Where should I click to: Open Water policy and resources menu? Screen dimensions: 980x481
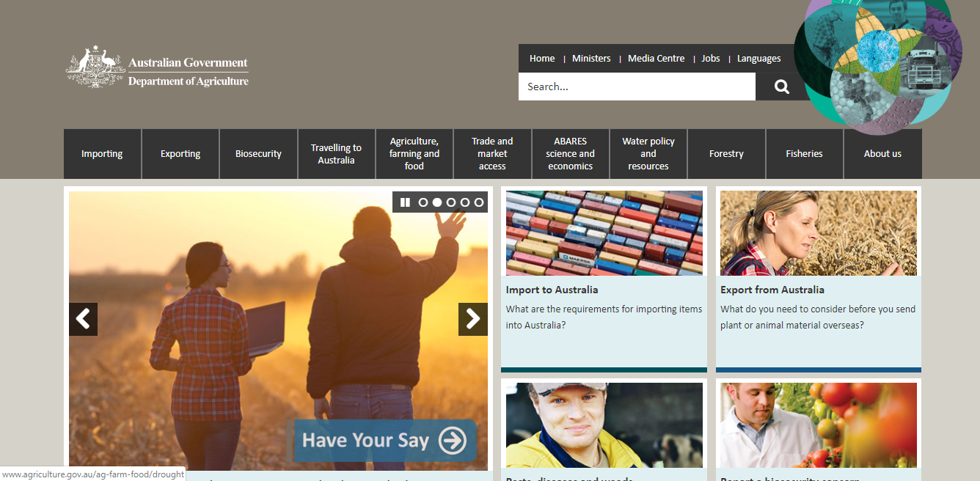[x=648, y=154]
